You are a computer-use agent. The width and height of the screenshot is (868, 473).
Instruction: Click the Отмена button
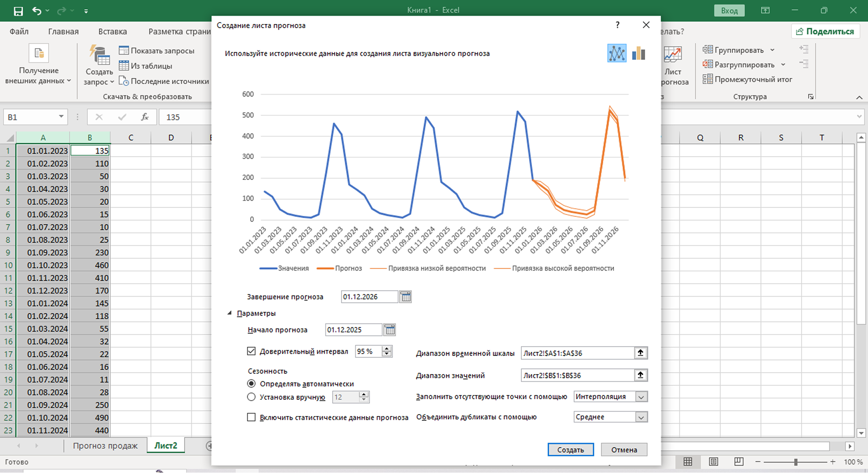point(624,449)
